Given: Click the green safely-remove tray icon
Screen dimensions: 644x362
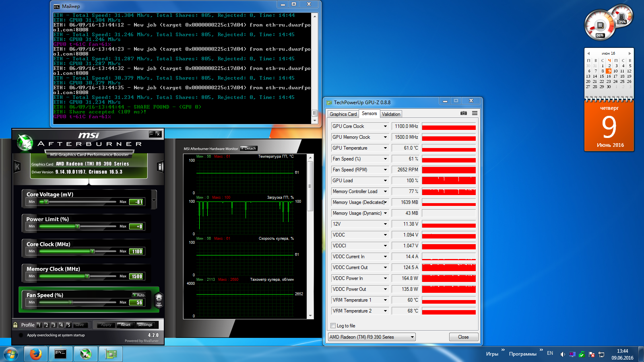Looking at the screenshot, I should [x=582, y=354].
